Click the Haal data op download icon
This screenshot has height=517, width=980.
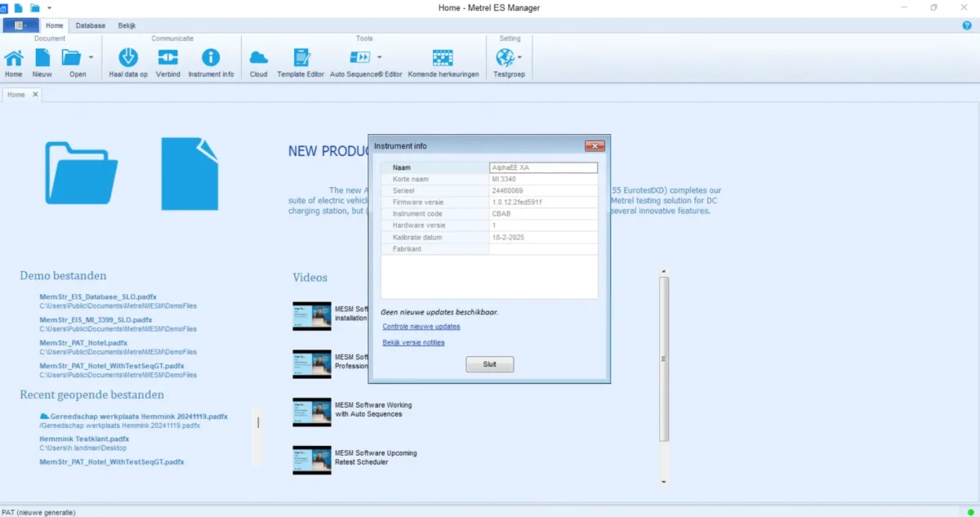point(128,58)
